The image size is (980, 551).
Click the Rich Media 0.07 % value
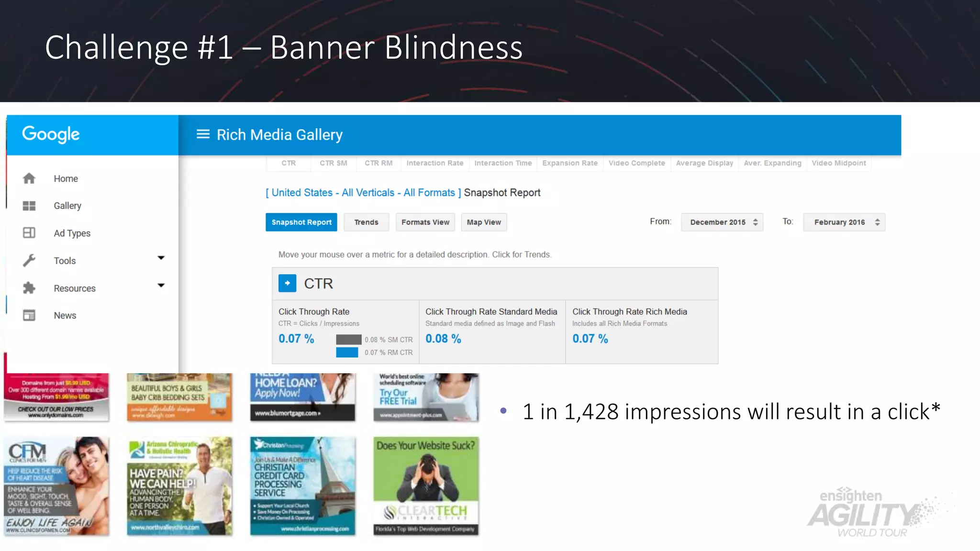[590, 339]
